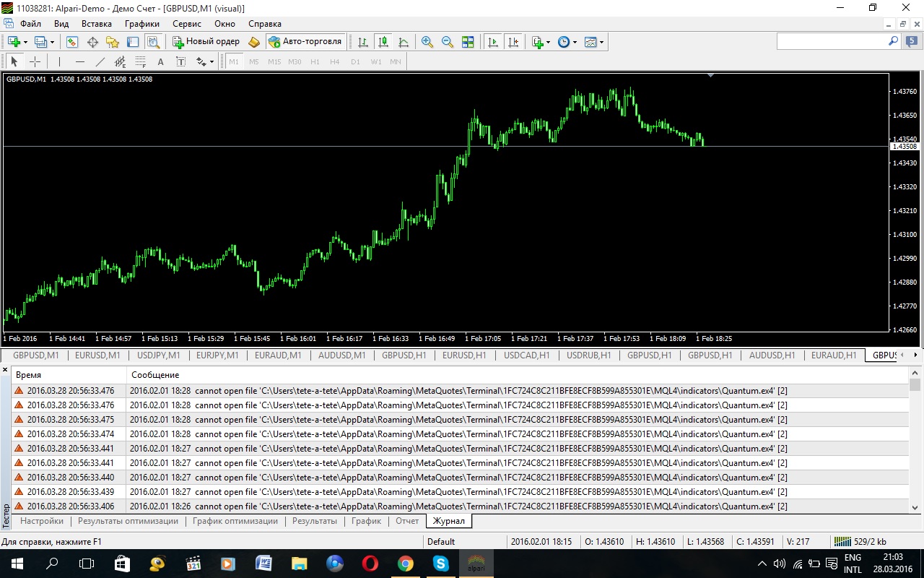Open Skype from the taskbar
Screen dimensions: 924x578
coord(440,564)
